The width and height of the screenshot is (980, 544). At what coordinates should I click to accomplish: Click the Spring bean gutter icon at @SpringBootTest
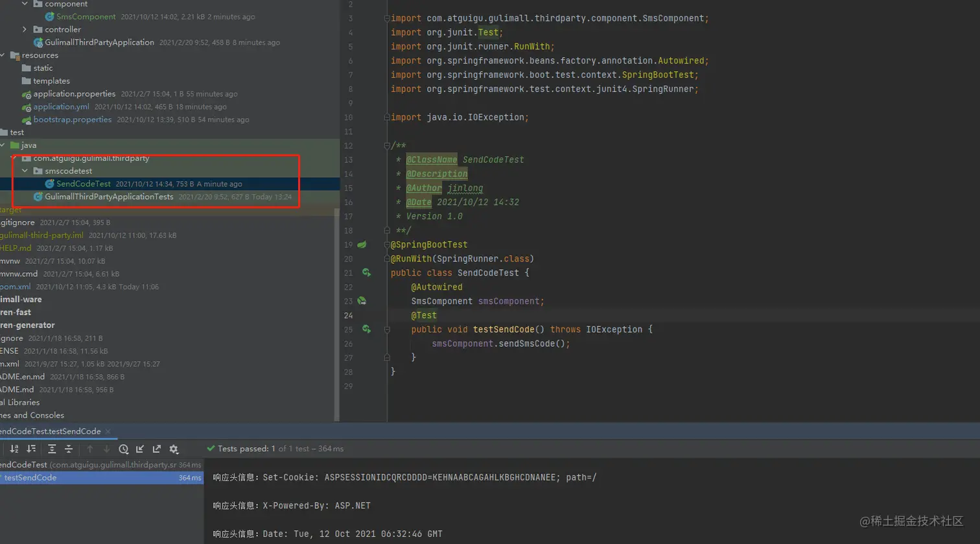tap(362, 244)
